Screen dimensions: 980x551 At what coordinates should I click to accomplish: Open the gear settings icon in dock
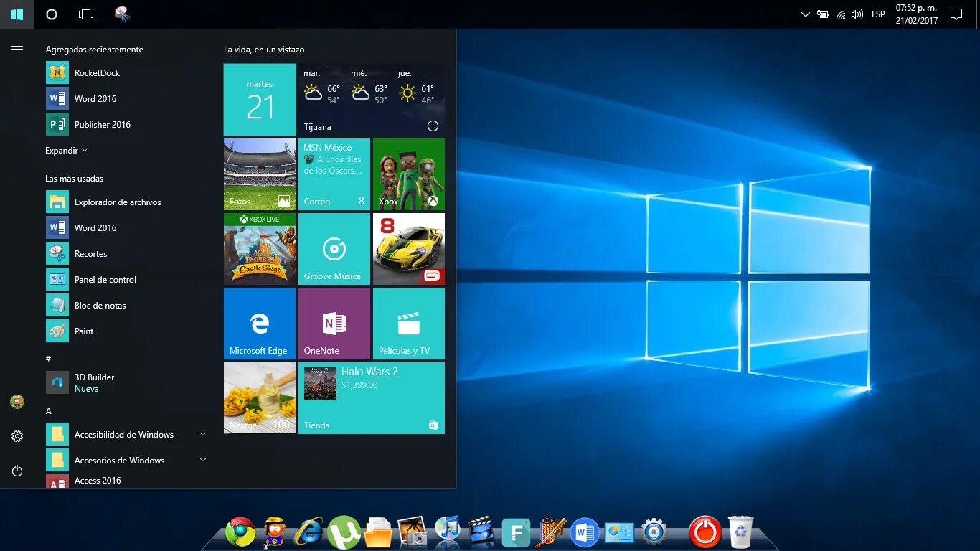point(654,532)
